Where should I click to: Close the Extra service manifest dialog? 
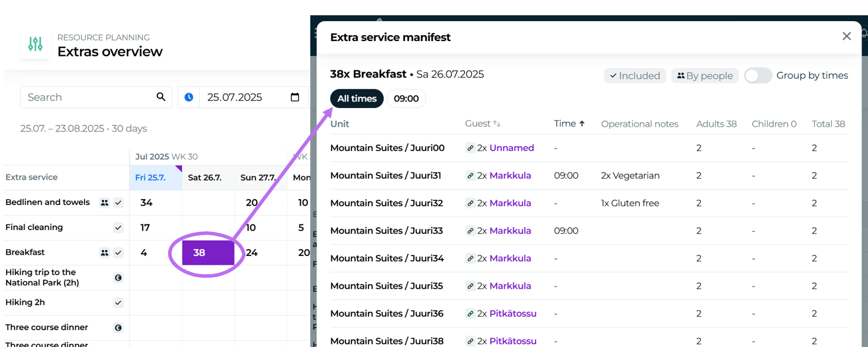tap(846, 36)
